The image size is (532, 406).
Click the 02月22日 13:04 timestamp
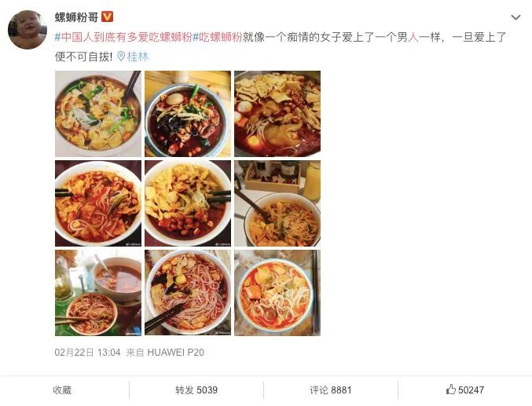point(87,353)
